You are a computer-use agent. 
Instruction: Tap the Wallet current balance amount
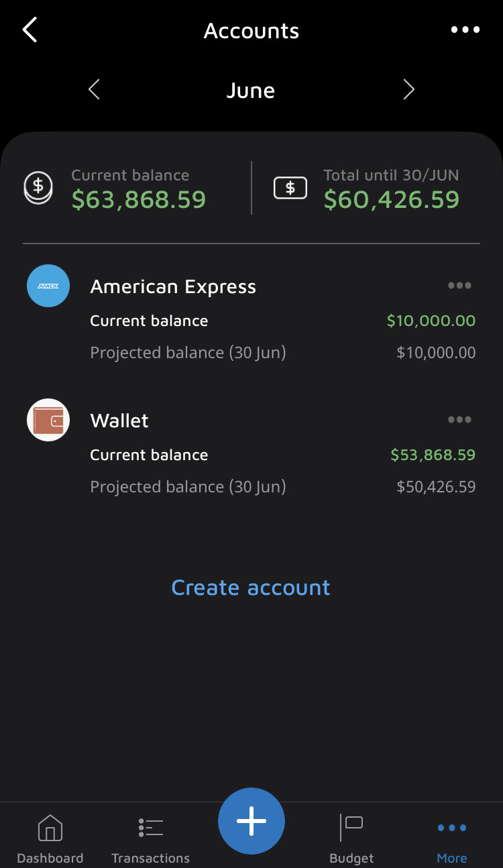[433, 455]
